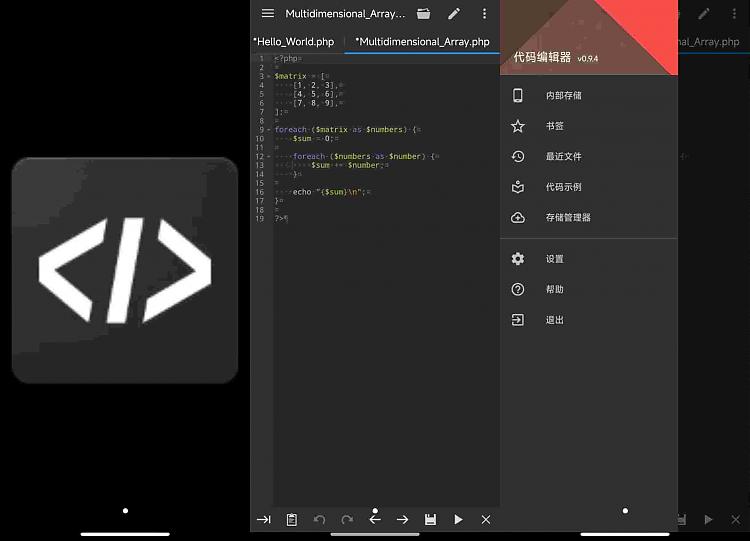This screenshot has width=750, height=541.
Task: Tap the phone icon beside 内部存储
Action: point(518,95)
